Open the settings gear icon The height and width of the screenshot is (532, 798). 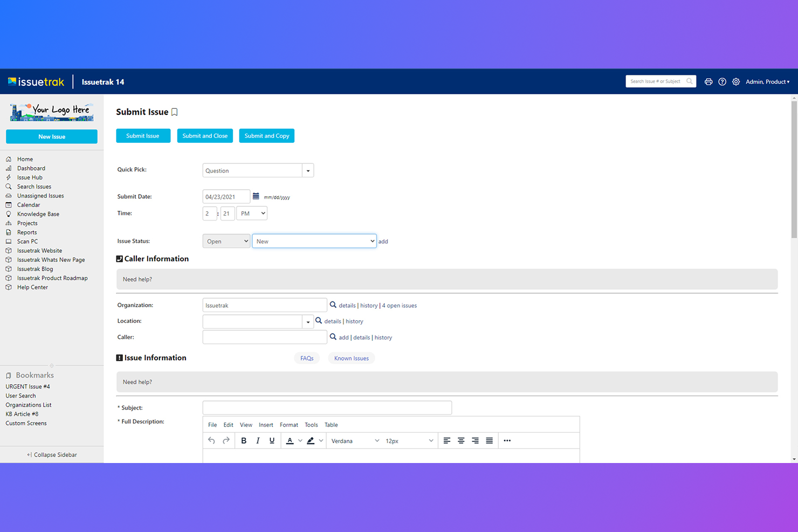point(736,82)
